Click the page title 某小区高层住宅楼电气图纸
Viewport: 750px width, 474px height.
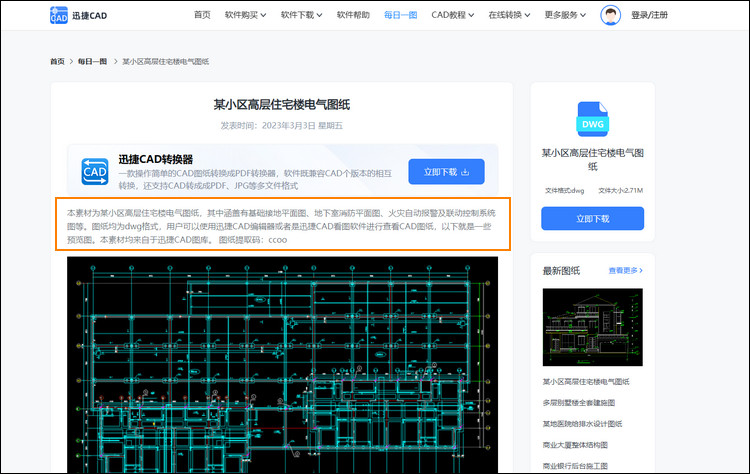tap(282, 105)
